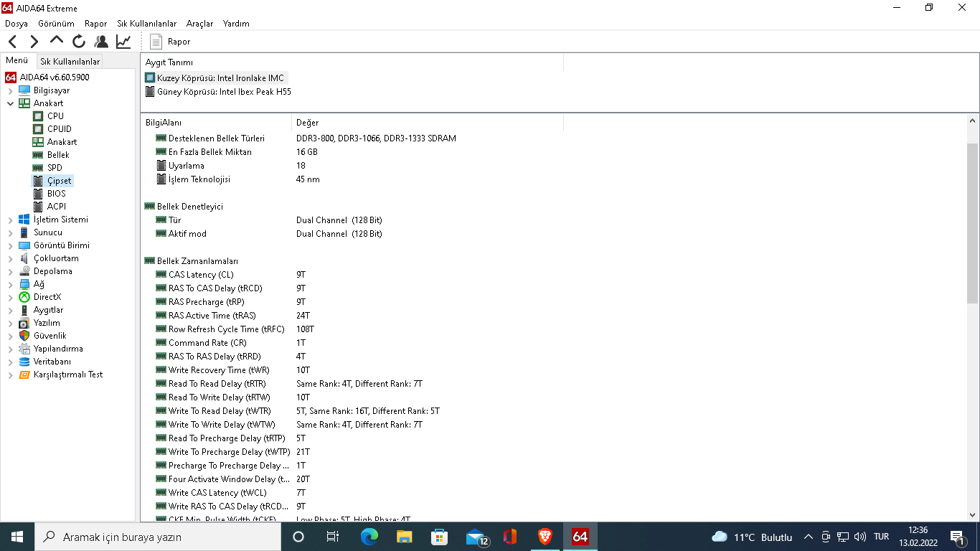Select the CPU item icon
The image size is (980, 551).
[x=38, y=116]
